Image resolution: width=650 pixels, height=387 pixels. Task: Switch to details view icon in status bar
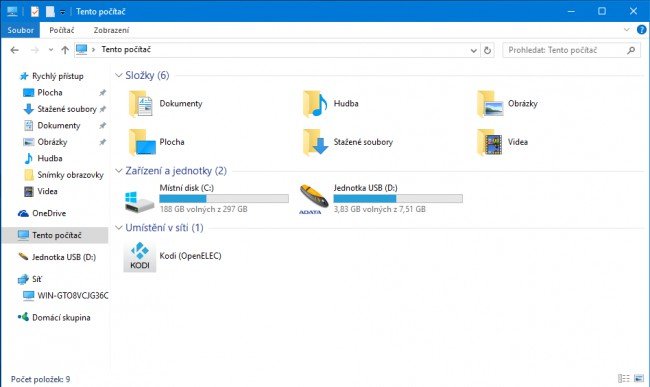[x=623, y=378]
